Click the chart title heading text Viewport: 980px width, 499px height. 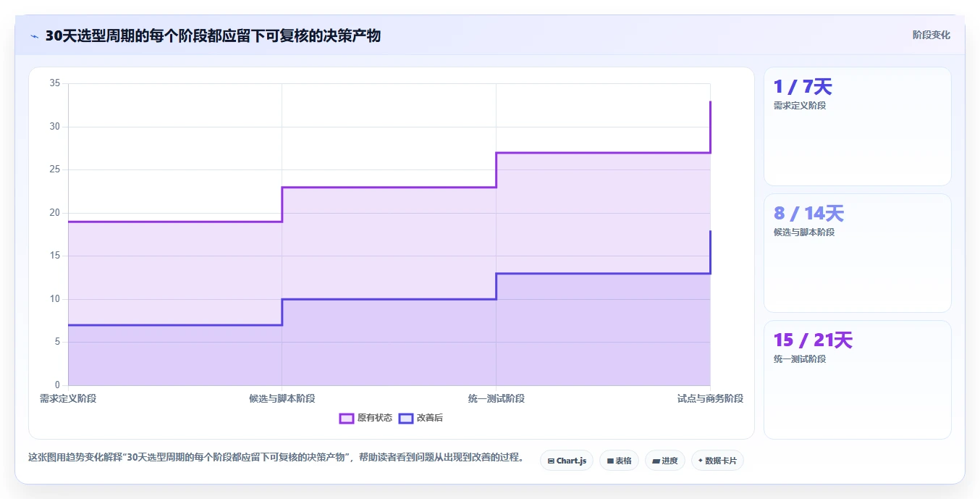[x=213, y=35]
